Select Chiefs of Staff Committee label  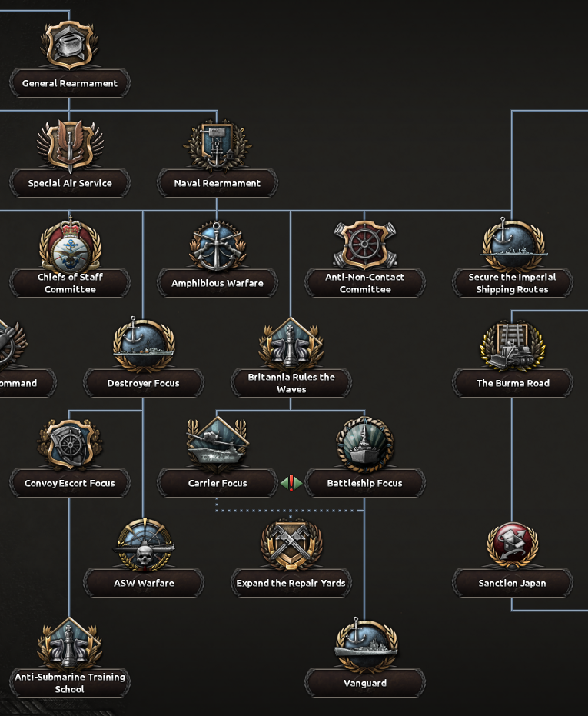click(70, 283)
